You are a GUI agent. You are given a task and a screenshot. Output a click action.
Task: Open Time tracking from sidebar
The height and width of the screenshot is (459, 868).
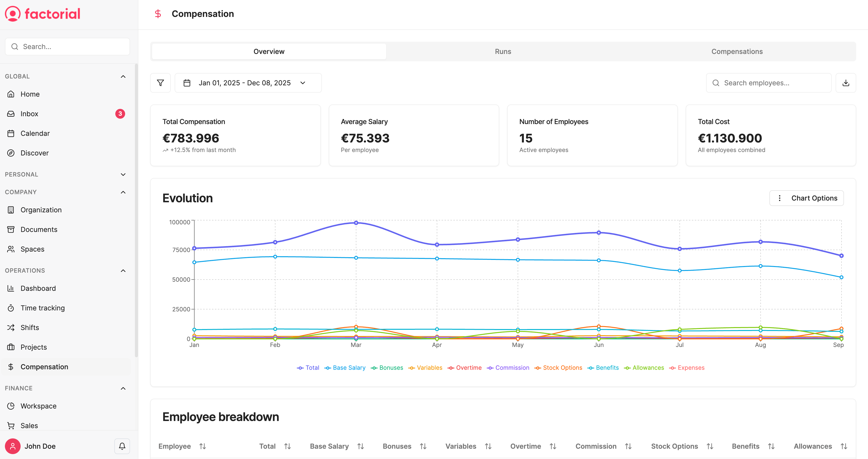(42, 308)
